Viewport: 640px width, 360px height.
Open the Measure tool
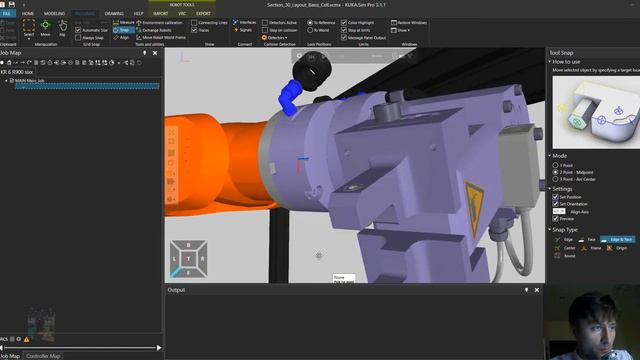123,23
